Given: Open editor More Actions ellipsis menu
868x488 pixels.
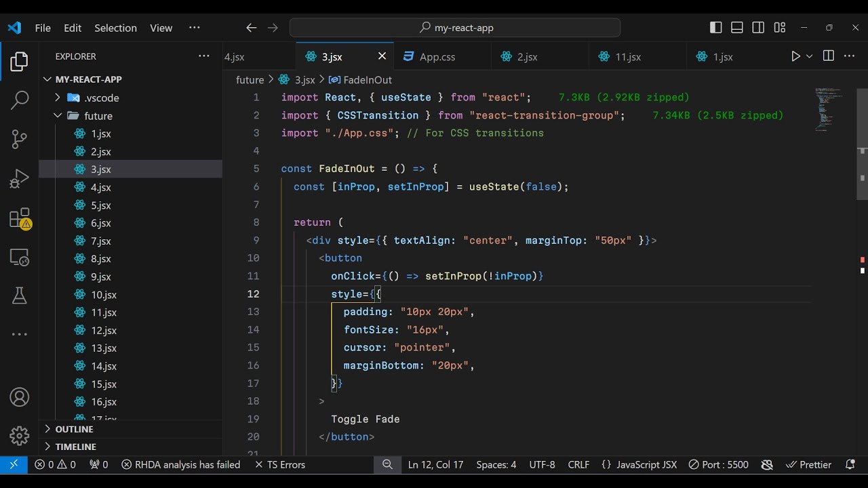Looking at the screenshot, I should tap(849, 56).
